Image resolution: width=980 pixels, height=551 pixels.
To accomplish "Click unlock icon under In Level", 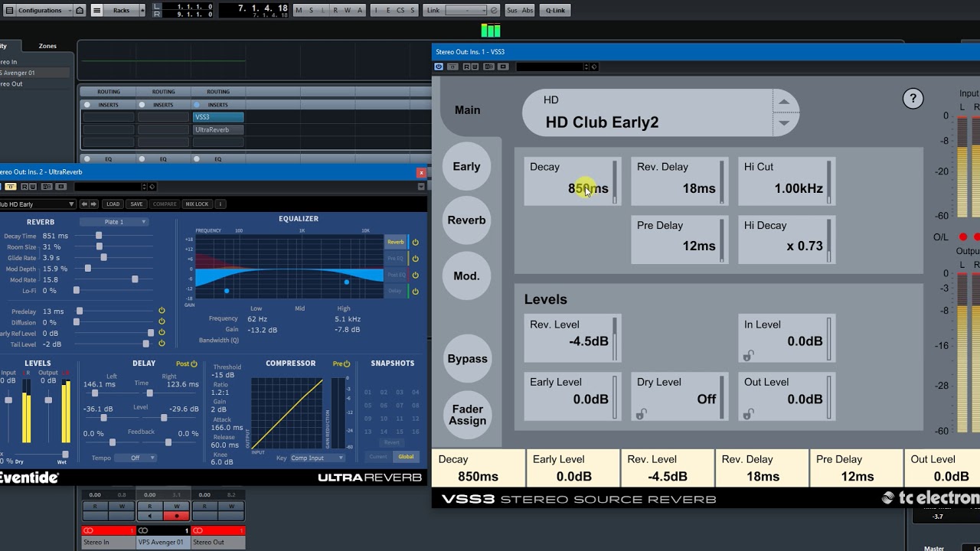I will (748, 356).
